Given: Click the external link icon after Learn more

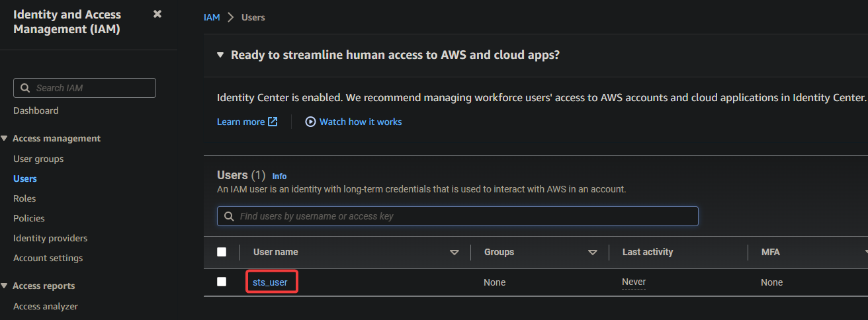Looking at the screenshot, I should (x=273, y=122).
